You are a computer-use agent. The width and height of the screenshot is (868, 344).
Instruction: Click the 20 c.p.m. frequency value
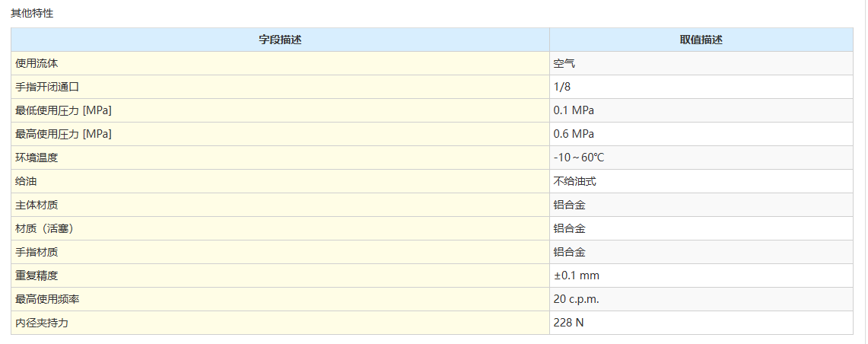(577, 299)
